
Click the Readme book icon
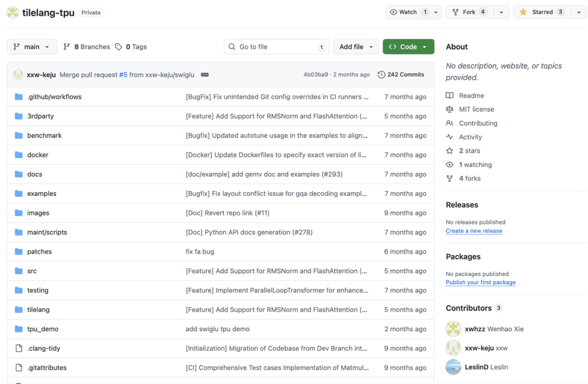[x=449, y=96]
